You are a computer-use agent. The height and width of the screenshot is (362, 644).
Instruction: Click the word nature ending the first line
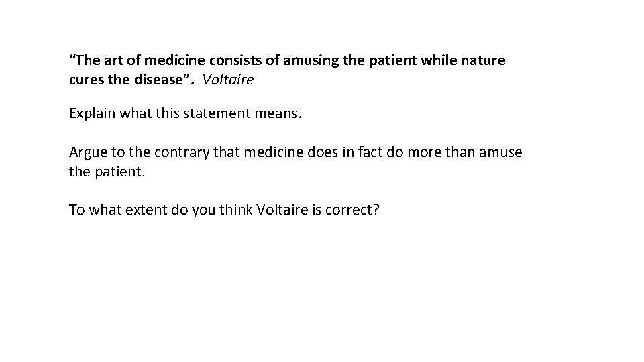(483, 60)
